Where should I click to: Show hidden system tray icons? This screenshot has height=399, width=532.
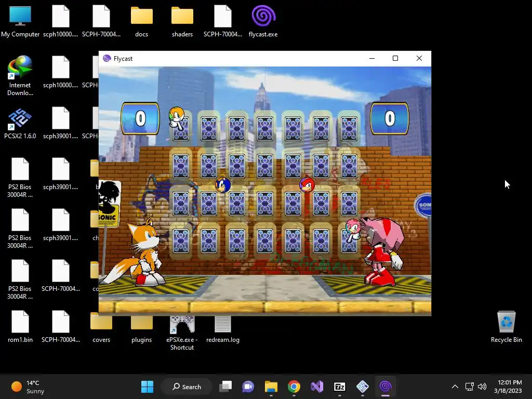455,387
